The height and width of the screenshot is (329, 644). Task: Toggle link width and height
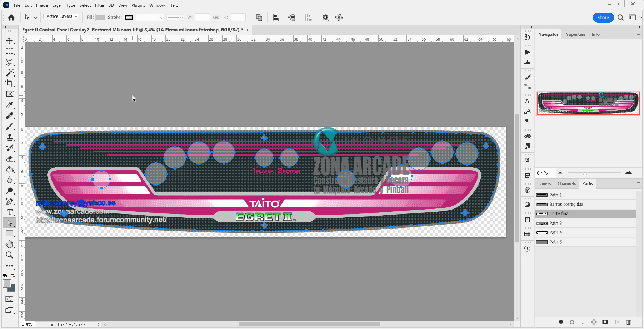click(x=216, y=17)
